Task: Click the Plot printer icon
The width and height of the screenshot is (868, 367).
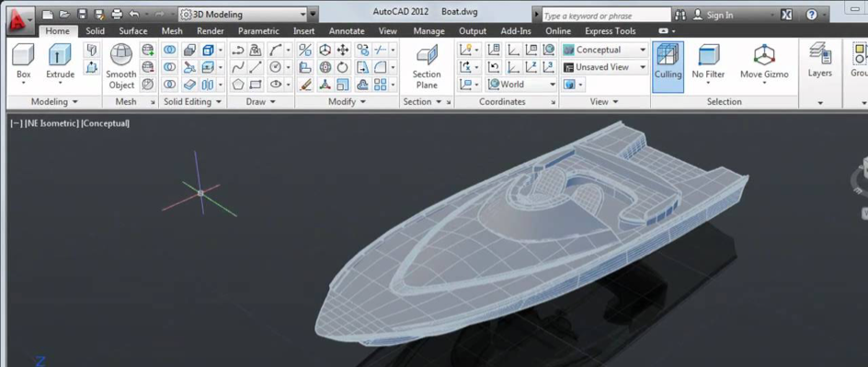Action: point(116,15)
